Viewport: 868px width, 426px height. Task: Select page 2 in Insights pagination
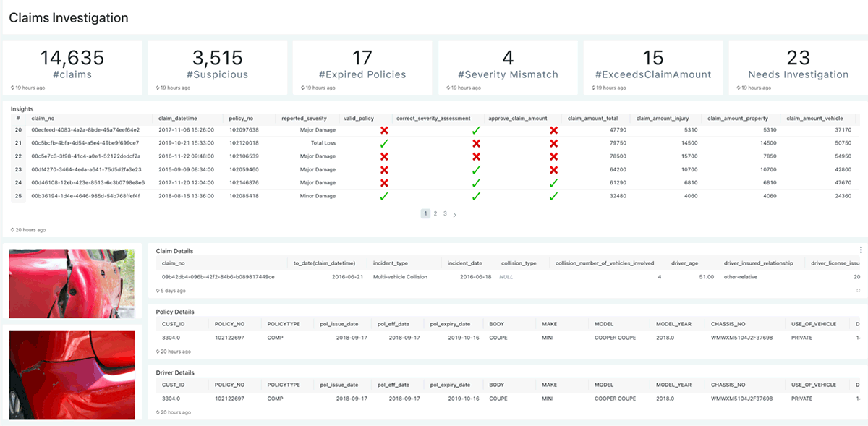click(435, 214)
